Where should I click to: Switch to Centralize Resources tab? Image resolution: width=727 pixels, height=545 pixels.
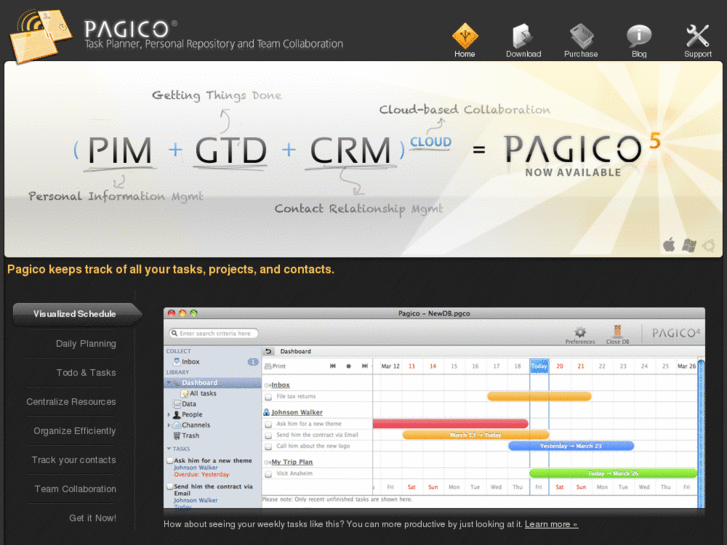click(71, 402)
